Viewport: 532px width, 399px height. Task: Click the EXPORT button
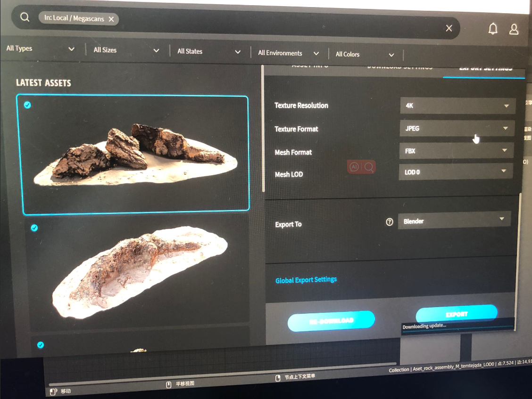click(x=457, y=314)
